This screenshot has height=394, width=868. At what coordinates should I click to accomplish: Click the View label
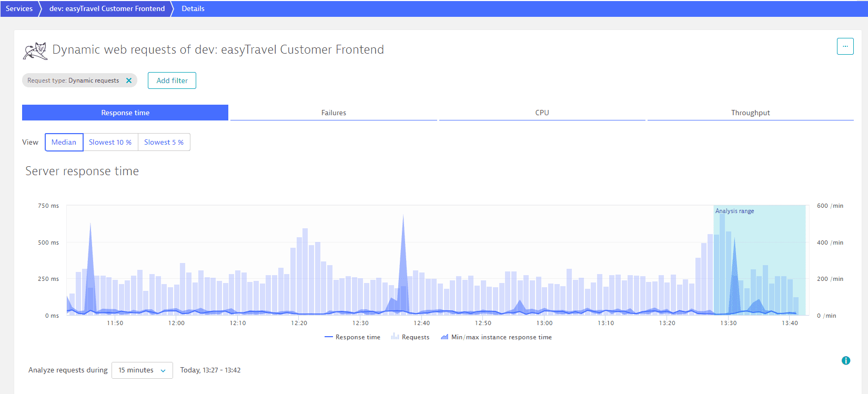[x=30, y=142]
